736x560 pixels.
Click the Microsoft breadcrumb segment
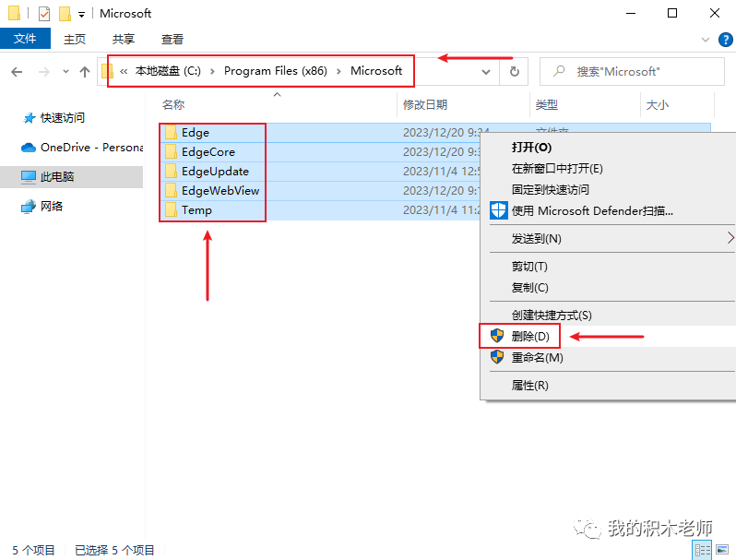pyautogui.click(x=376, y=71)
